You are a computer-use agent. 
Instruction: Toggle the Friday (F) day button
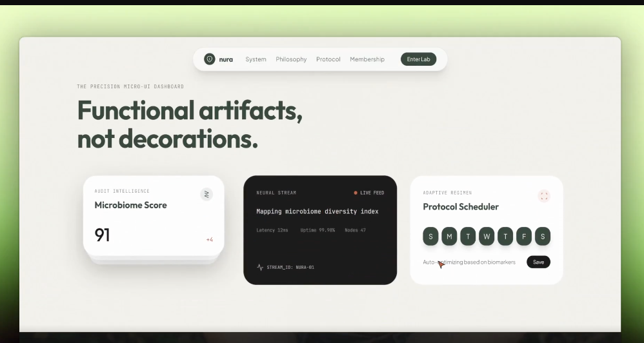pyautogui.click(x=524, y=237)
